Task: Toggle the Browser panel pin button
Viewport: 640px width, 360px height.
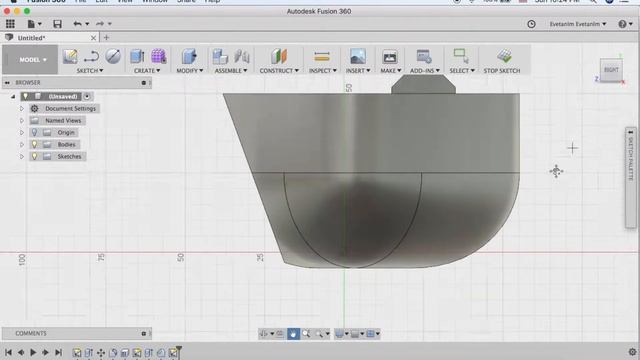Action: pyautogui.click(x=144, y=83)
